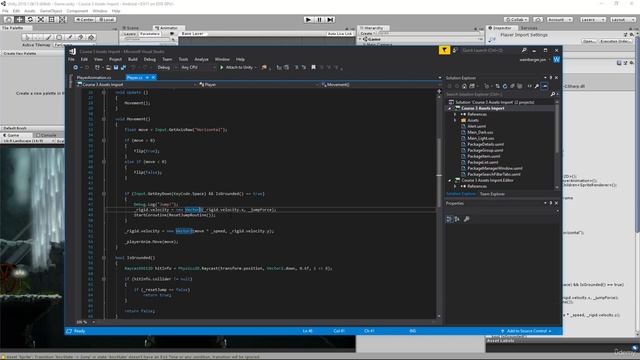This screenshot has height=360, width=640.
Task: Open Visual Studio's Tools menu
Action: tap(183, 59)
